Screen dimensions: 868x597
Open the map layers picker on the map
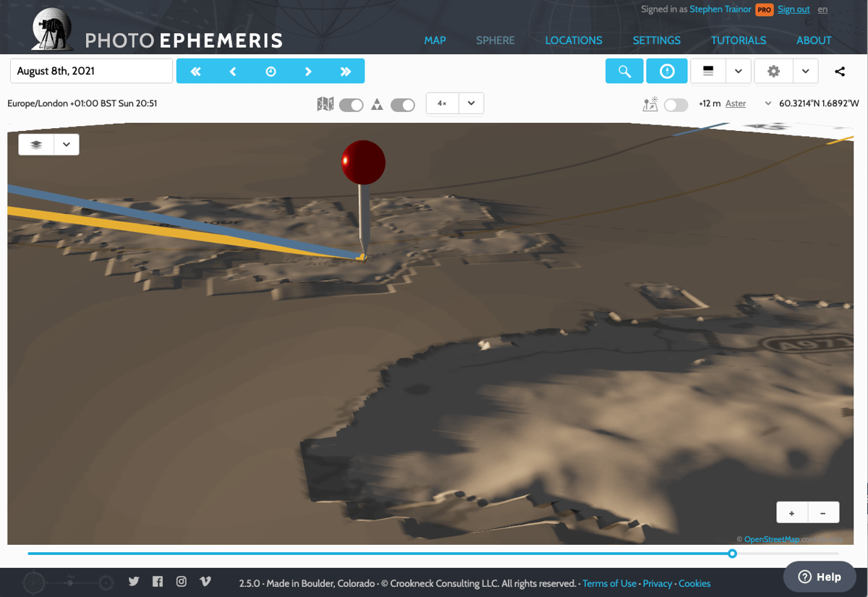[x=35, y=144]
